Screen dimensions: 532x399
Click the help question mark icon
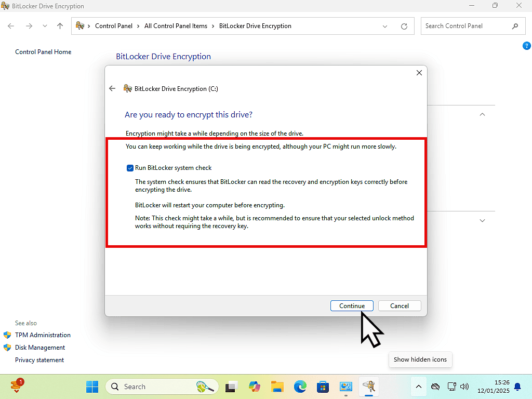[x=526, y=46]
